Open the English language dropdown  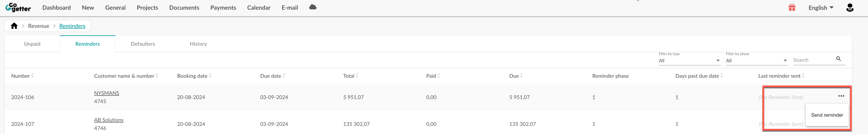click(x=821, y=8)
